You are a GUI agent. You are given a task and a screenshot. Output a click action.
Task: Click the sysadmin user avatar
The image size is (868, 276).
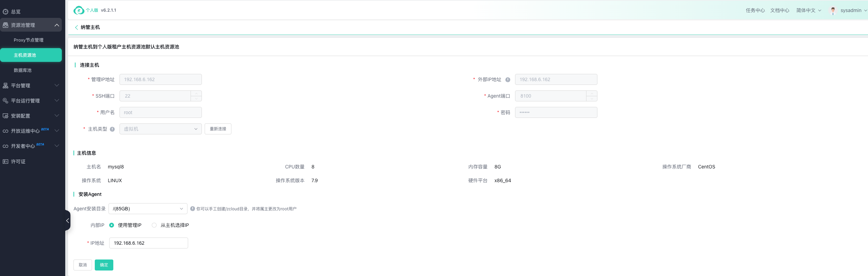(833, 11)
